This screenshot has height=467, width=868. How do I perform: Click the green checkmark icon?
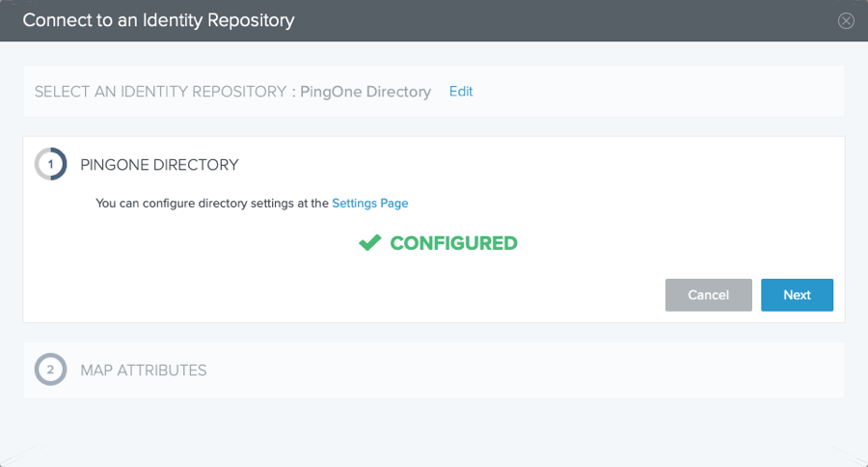click(x=369, y=242)
